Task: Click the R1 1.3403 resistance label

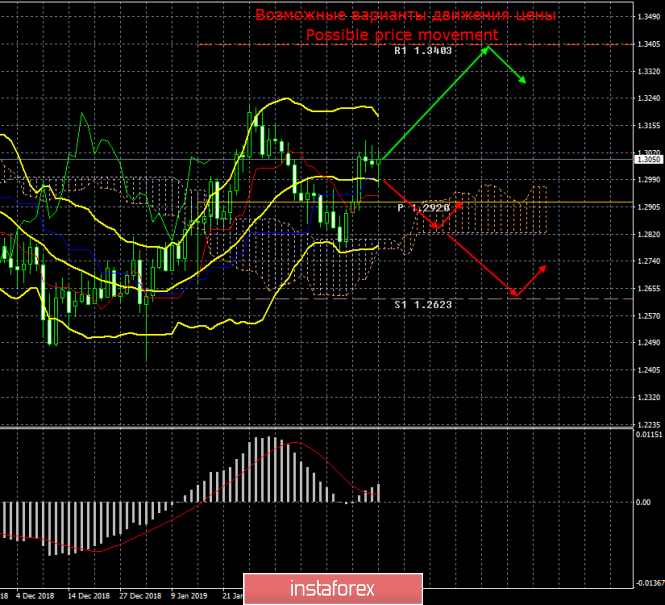Action: [x=423, y=51]
